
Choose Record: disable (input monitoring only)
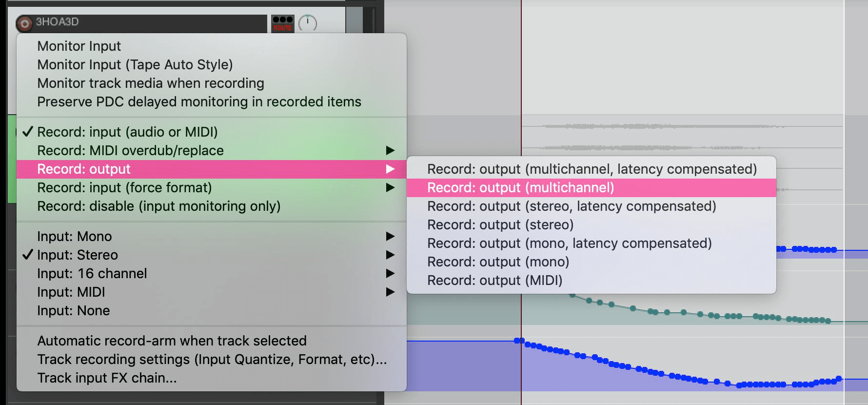pyautogui.click(x=158, y=206)
